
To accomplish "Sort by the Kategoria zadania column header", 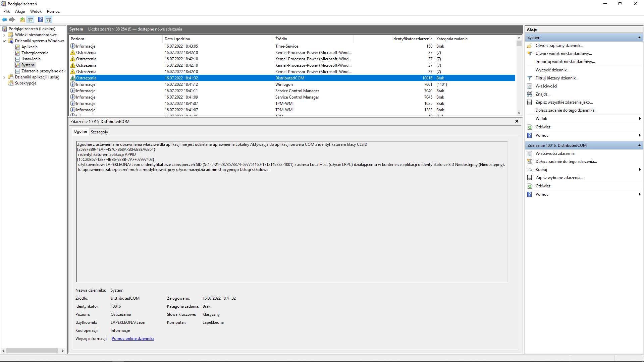I will (475, 39).
